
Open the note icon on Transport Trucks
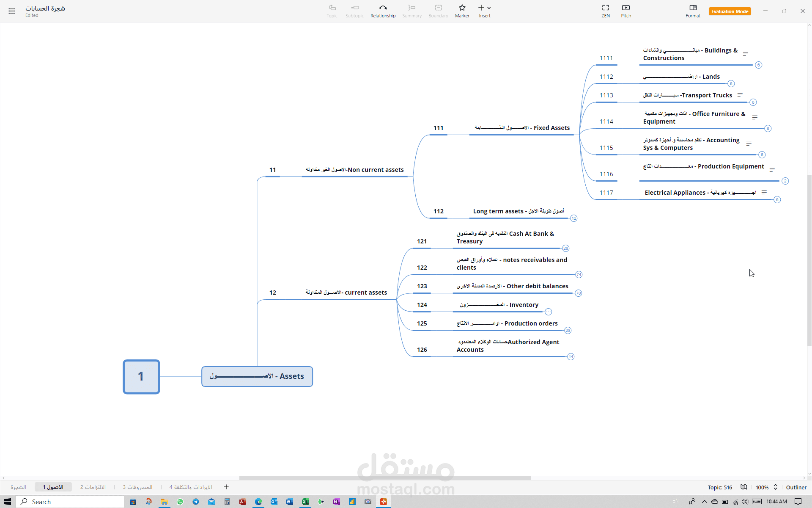tap(740, 95)
